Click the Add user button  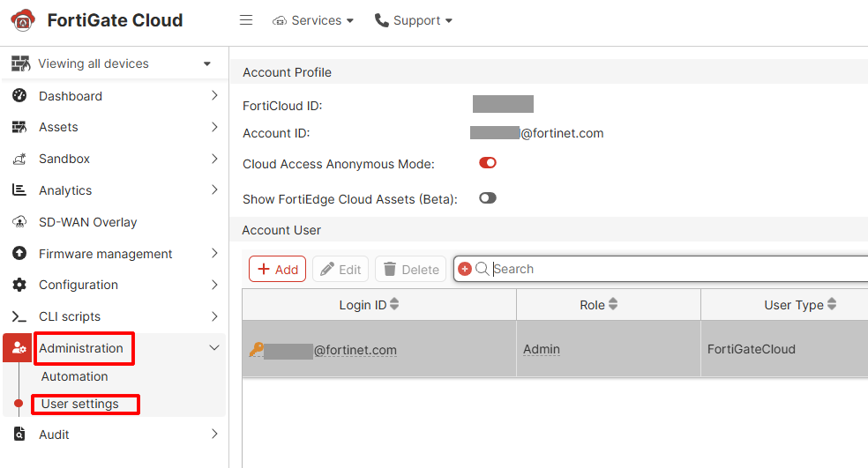click(277, 270)
